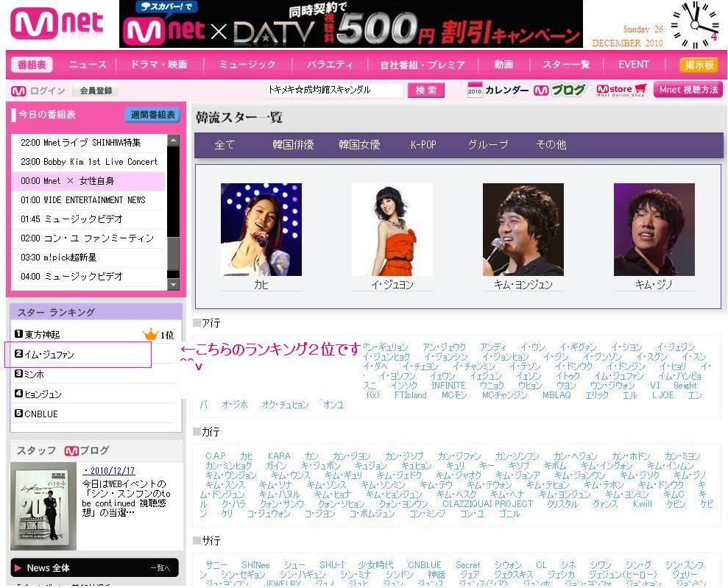This screenshot has width=728, height=588.
Task: Select the その他 filter tab
Action: (x=551, y=145)
